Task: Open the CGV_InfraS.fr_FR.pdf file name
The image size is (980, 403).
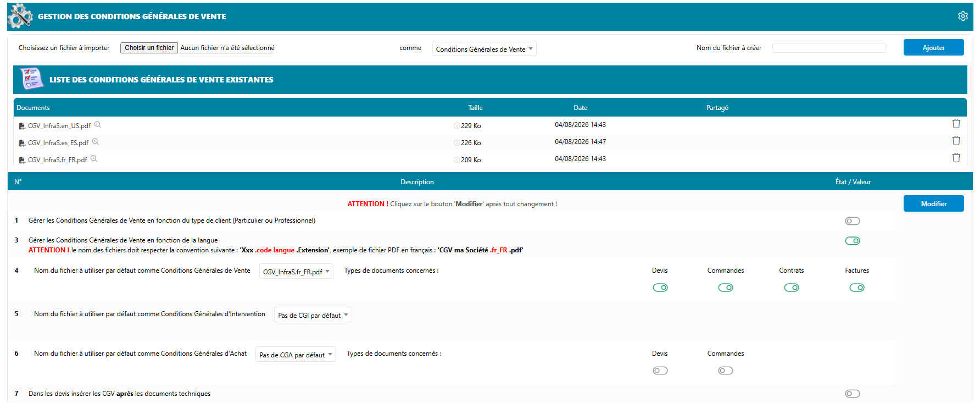Action: click(57, 160)
